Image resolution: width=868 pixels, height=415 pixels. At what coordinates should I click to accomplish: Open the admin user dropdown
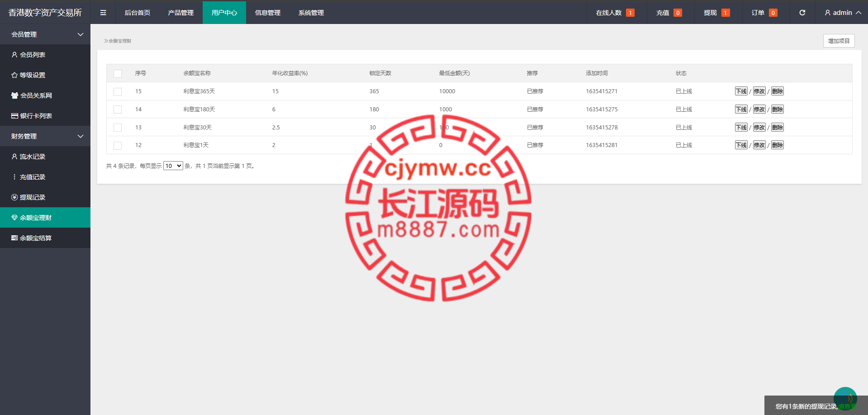843,13
